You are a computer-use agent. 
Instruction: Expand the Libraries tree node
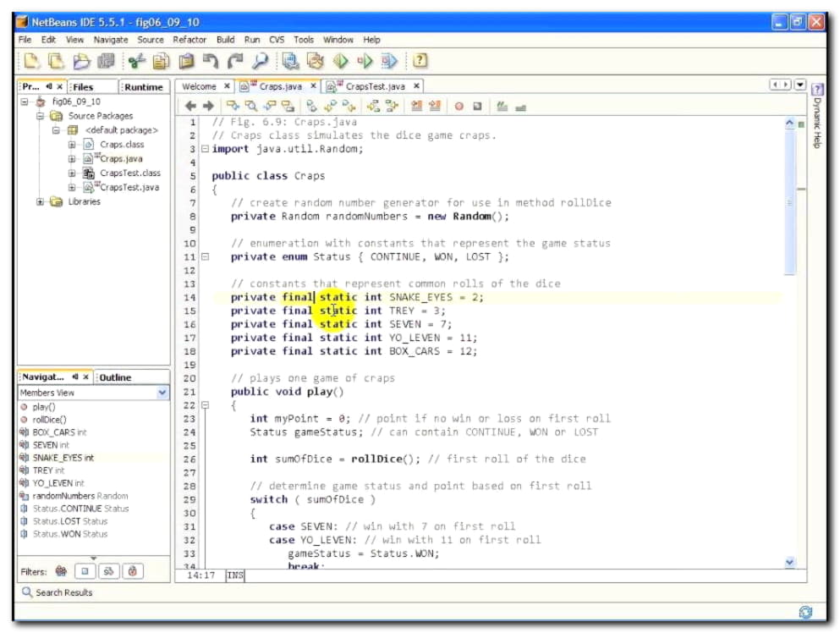(x=40, y=201)
